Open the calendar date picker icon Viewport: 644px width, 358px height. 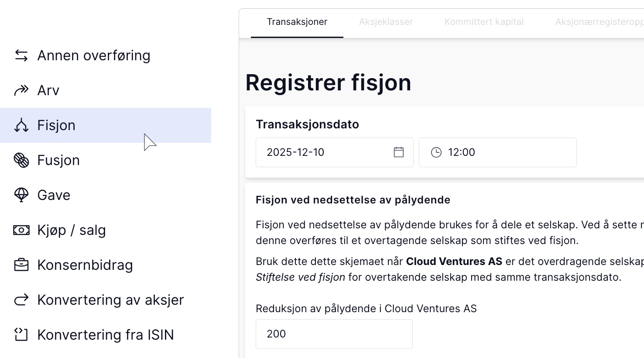[399, 152]
